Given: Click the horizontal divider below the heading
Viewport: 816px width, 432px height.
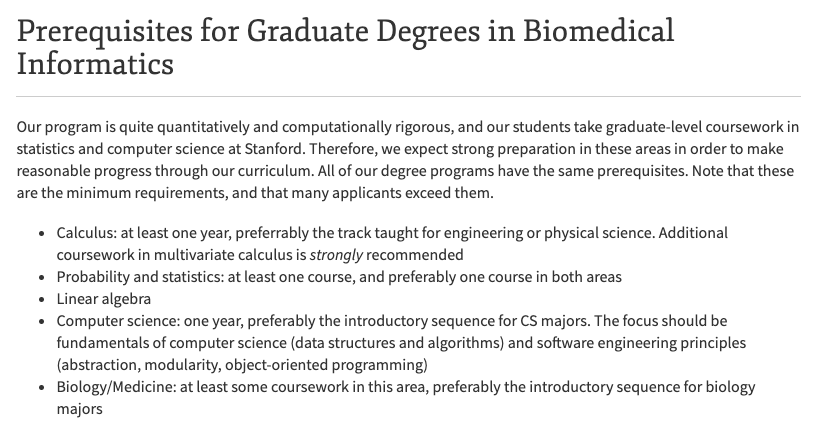Looking at the screenshot, I should click(408, 96).
